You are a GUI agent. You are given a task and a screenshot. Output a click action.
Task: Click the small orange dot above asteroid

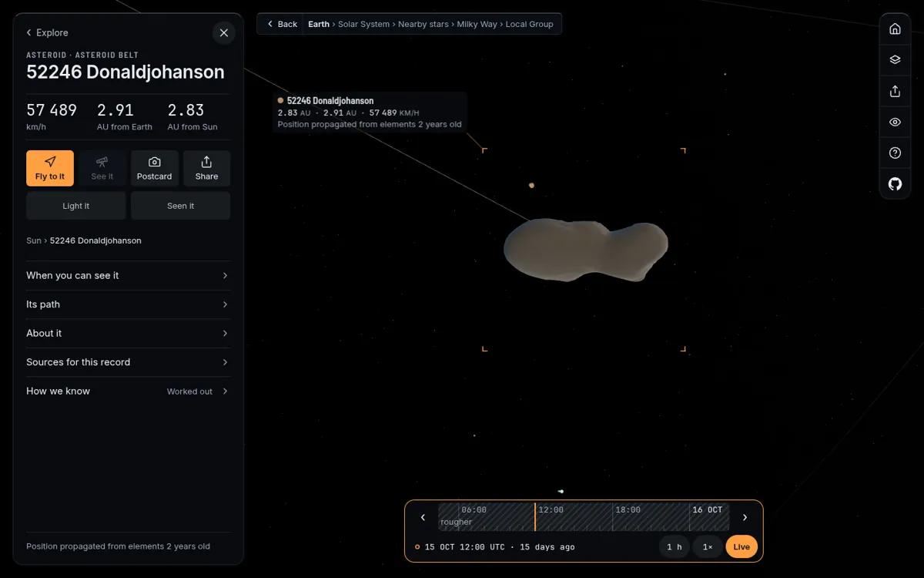(x=531, y=186)
